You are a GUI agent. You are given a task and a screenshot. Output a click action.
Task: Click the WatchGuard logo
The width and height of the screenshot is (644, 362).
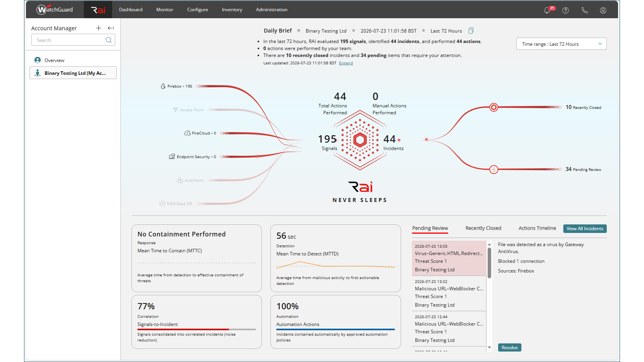point(55,9)
